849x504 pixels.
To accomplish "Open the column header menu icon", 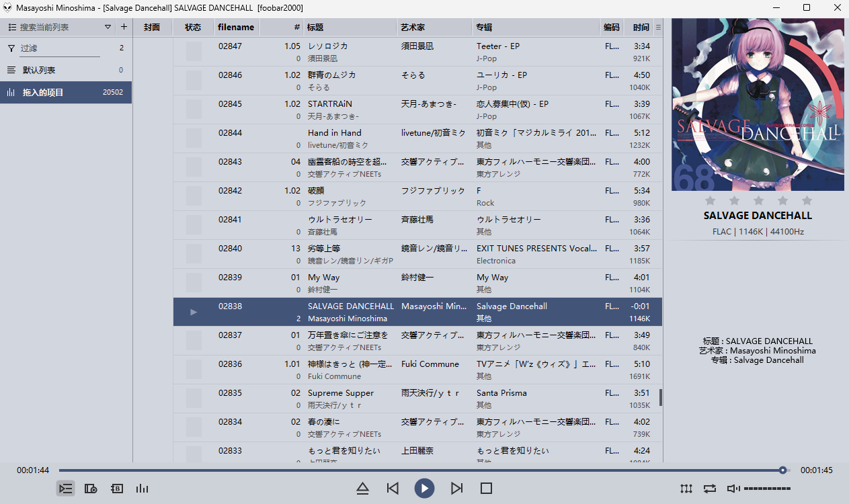I will point(658,28).
